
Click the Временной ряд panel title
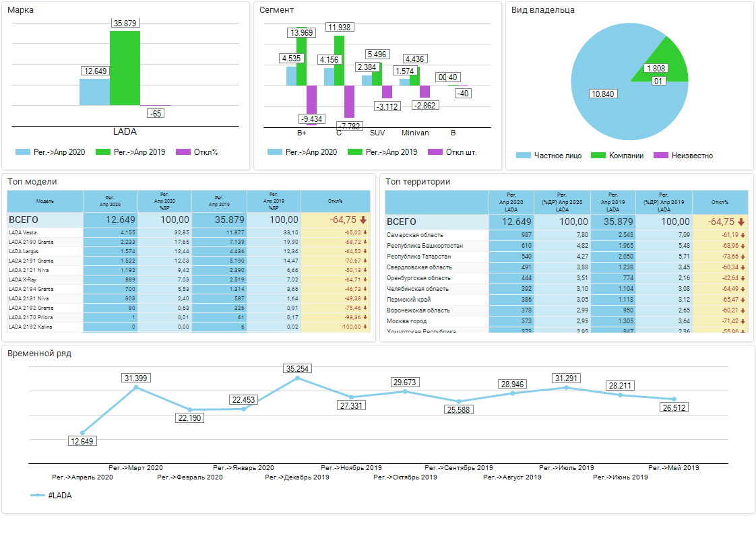coord(40,354)
